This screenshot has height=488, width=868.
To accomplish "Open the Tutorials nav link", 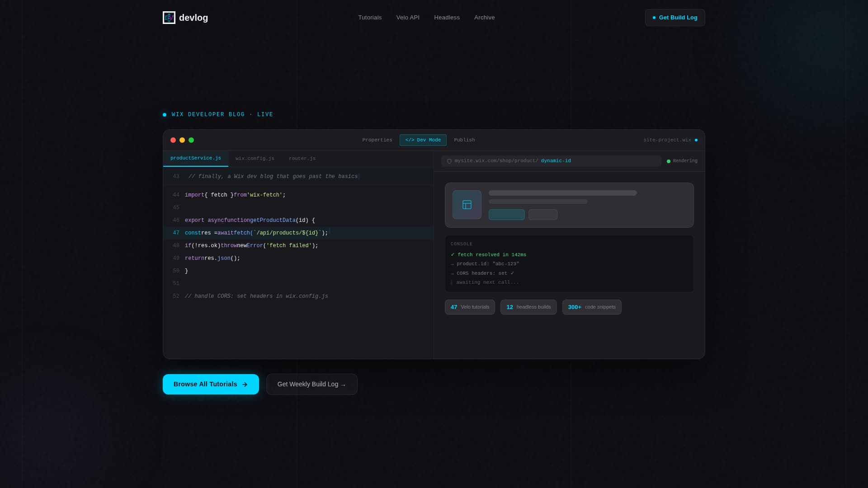I will (370, 18).
